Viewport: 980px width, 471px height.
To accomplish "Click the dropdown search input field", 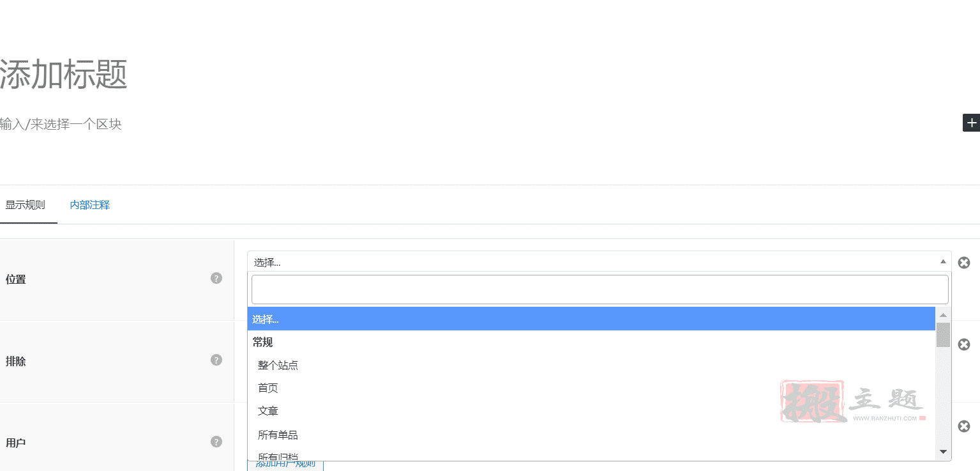I will [x=599, y=290].
